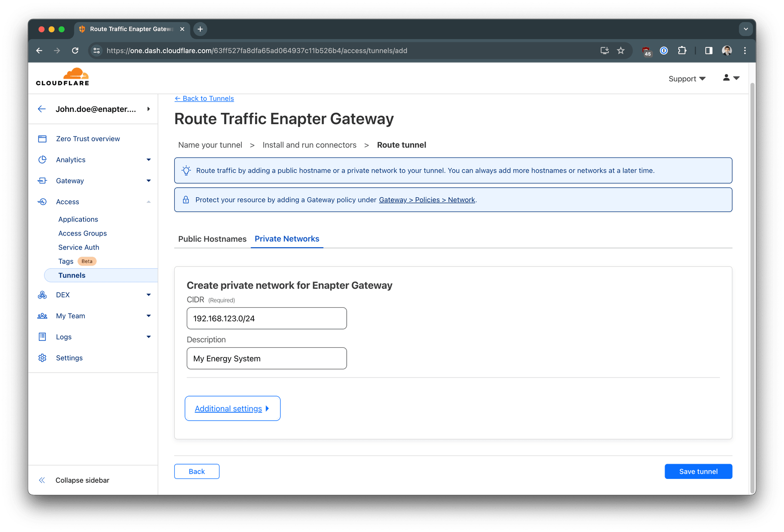
Task: Switch to the Public Hostnames tab
Action: 212,239
